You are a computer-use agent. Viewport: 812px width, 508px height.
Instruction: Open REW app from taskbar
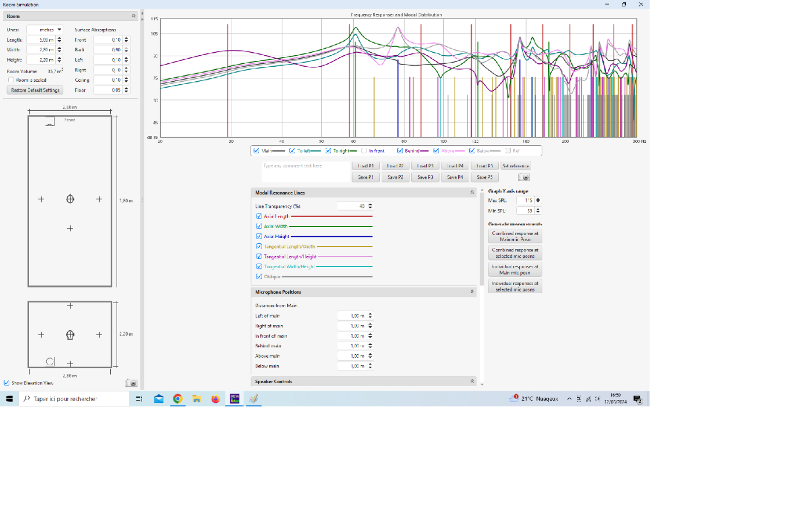pos(234,399)
